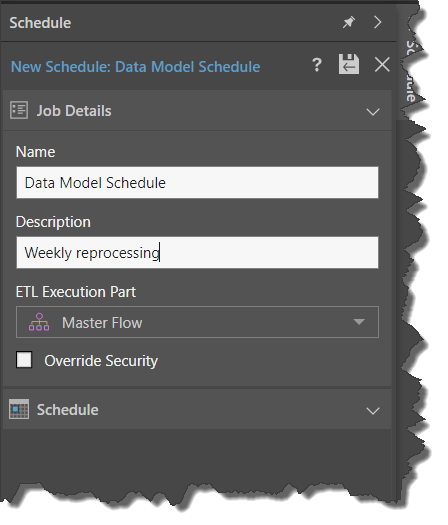Expand the Schedule section chevron
Viewport: 448px width, 525px height.
pyautogui.click(x=373, y=410)
